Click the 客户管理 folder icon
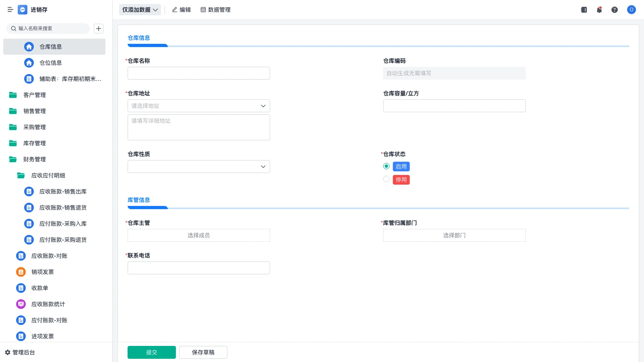This screenshot has height=362, width=644. pos(13,95)
